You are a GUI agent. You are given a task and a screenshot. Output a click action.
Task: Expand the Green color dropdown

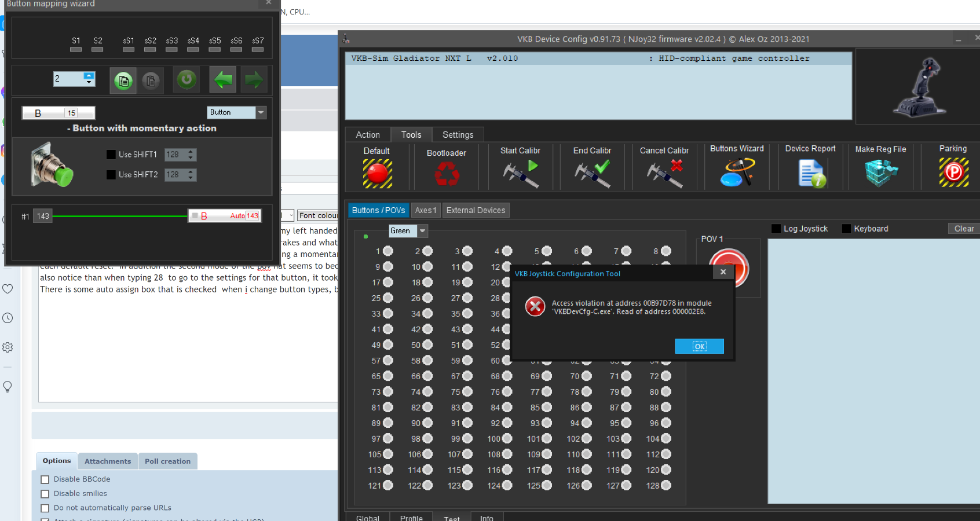pyautogui.click(x=423, y=231)
